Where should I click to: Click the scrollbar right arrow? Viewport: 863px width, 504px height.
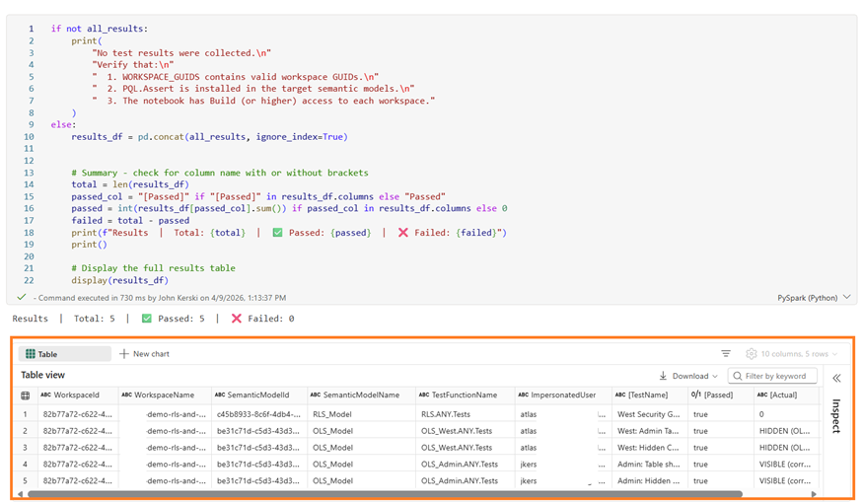(814, 494)
